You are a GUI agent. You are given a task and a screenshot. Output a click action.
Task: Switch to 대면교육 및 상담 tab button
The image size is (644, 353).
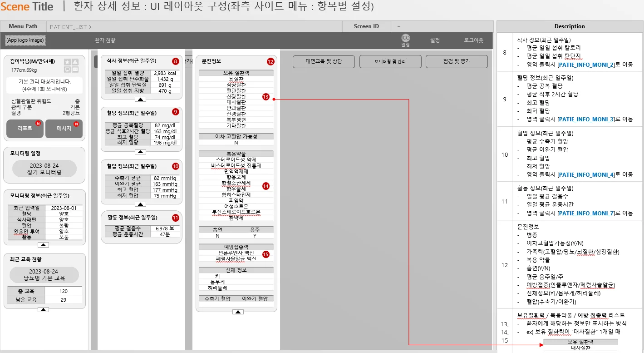[323, 61]
